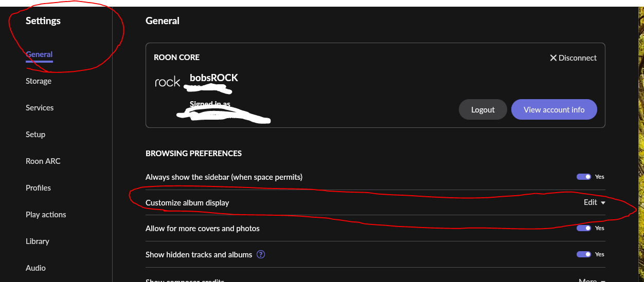Image resolution: width=644 pixels, height=282 pixels.
Task: Toggle Always show the sidebar switch
Action: click(584, 177)
